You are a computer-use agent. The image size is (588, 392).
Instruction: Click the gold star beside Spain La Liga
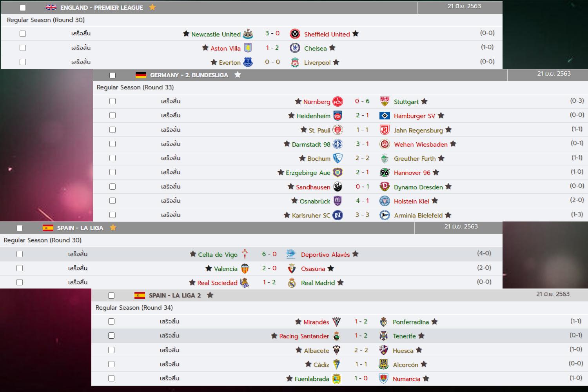113,228
